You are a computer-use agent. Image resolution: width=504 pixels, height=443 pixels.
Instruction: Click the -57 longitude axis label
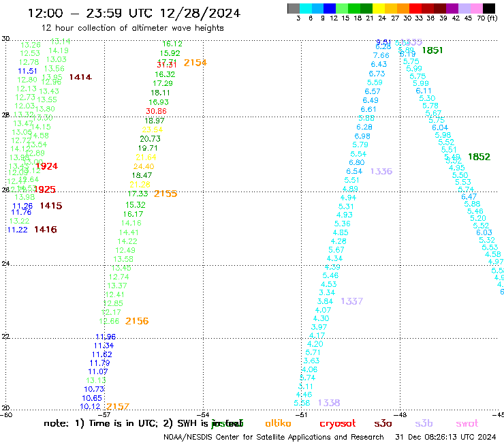[x=104, y=415]
